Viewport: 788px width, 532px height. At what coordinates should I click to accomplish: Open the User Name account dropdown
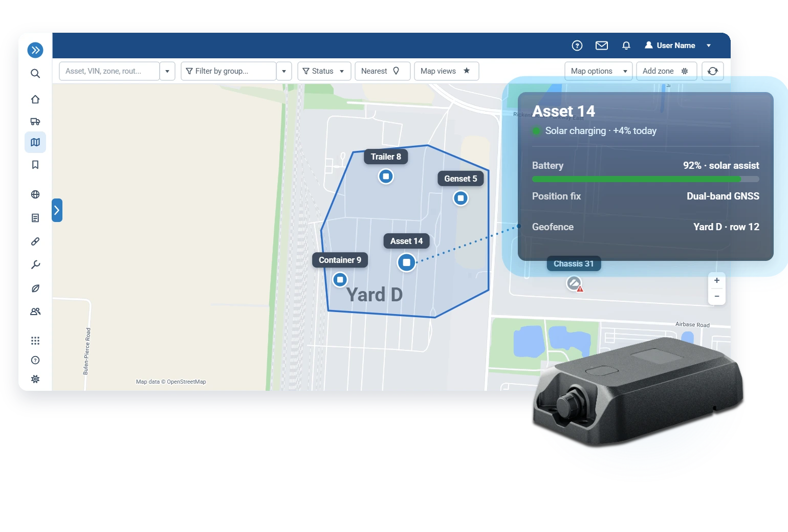pyautogui.click(x=677, y=46)
